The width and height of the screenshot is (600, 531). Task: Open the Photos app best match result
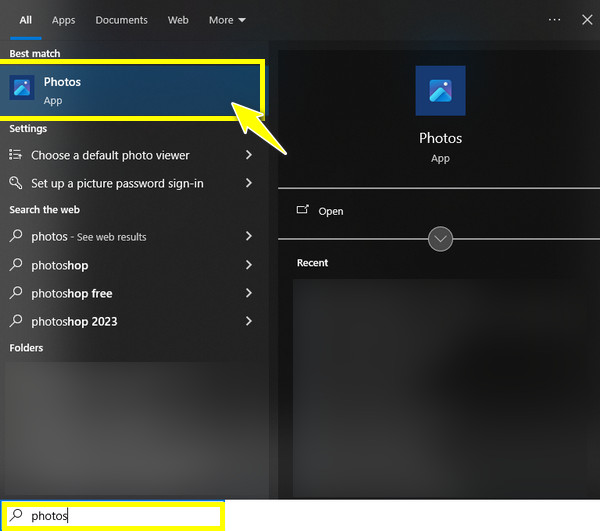pyautogui.click(x=130, y=90)
